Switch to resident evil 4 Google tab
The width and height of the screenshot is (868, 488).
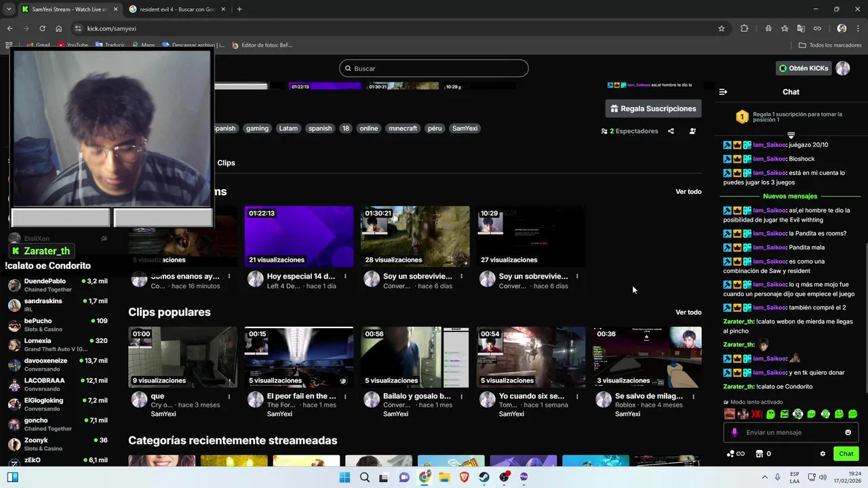point(176,9)
